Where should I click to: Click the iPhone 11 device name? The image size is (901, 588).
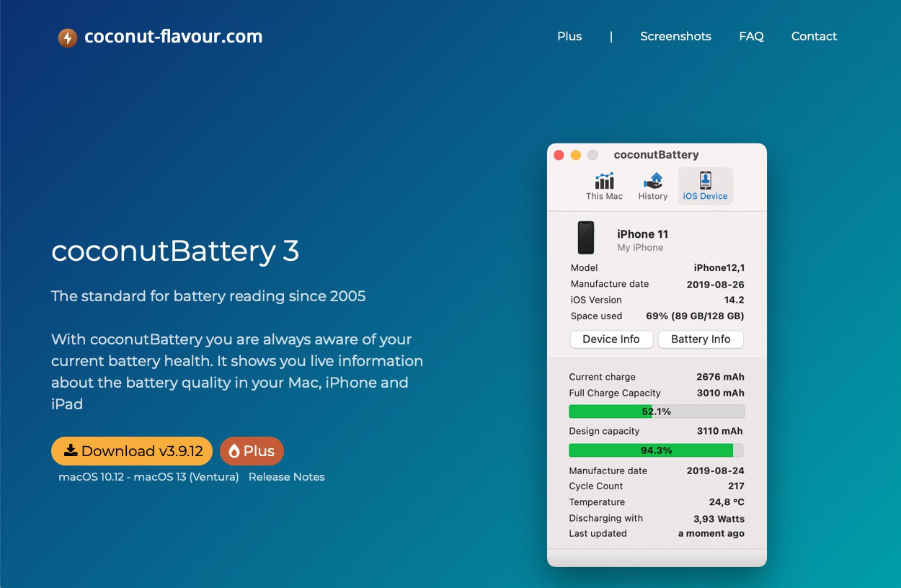642,234
